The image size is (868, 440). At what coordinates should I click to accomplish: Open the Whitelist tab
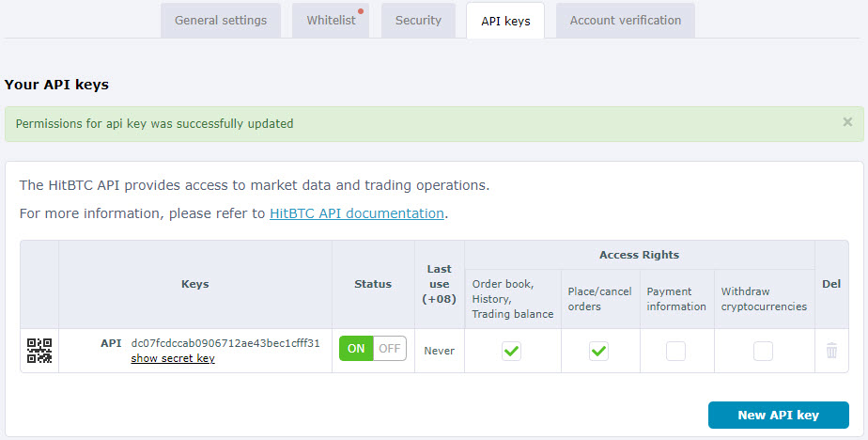tap(331, 21)
